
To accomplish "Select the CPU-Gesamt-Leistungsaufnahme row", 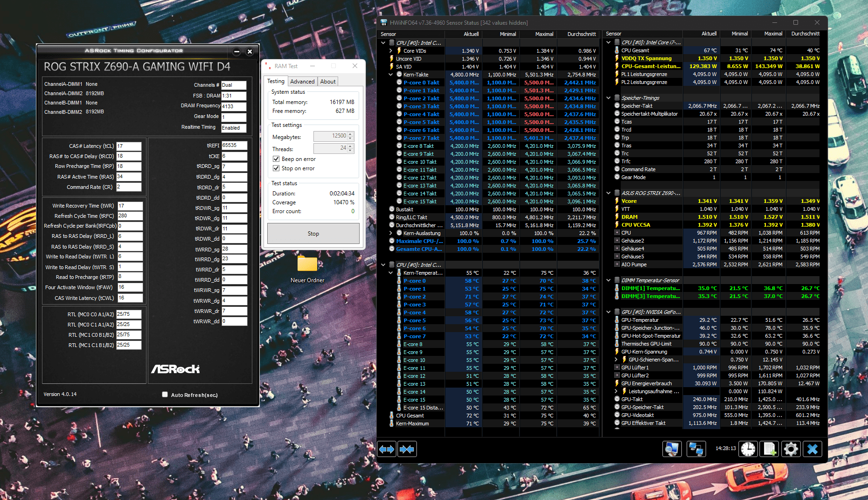I will click(716, 66).
